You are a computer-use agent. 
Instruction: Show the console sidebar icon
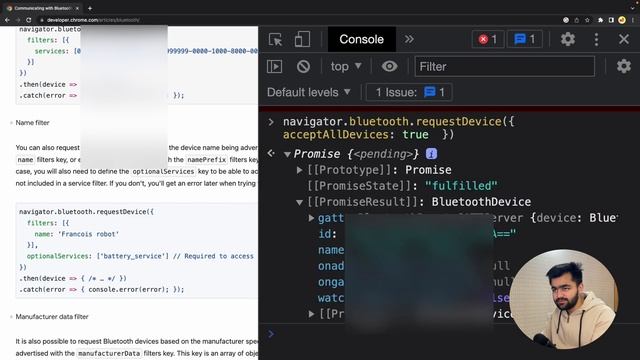pyautogui.click(x=274, y=67)
